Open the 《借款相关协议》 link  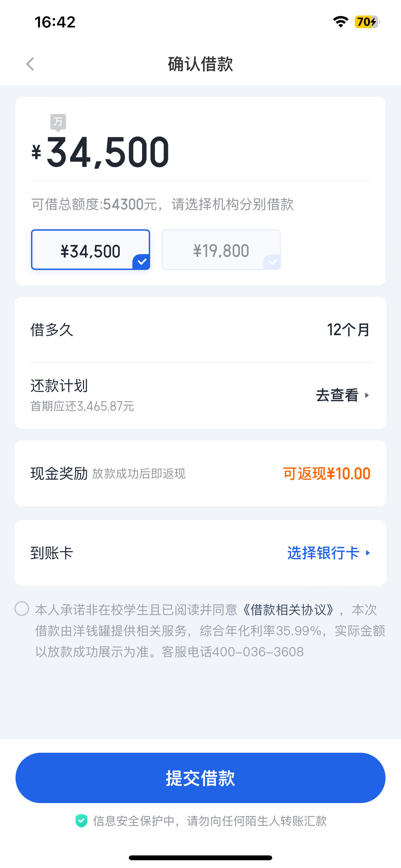[x=288, y=610]
